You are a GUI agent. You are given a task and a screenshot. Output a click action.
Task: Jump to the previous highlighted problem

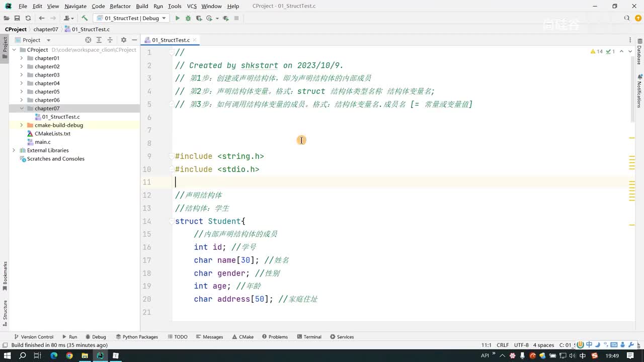pyautogui.click(x=621, y=51)
